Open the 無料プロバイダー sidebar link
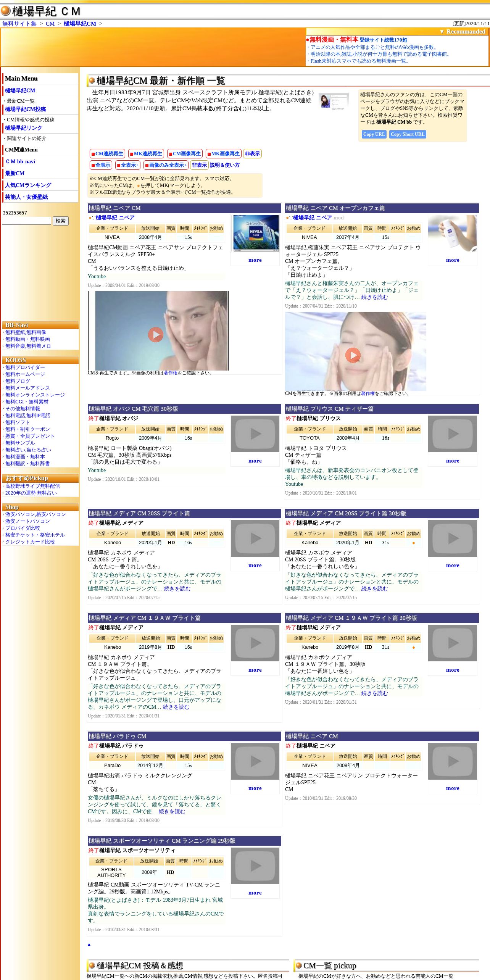Screen dimensions: 490x980 25,367
